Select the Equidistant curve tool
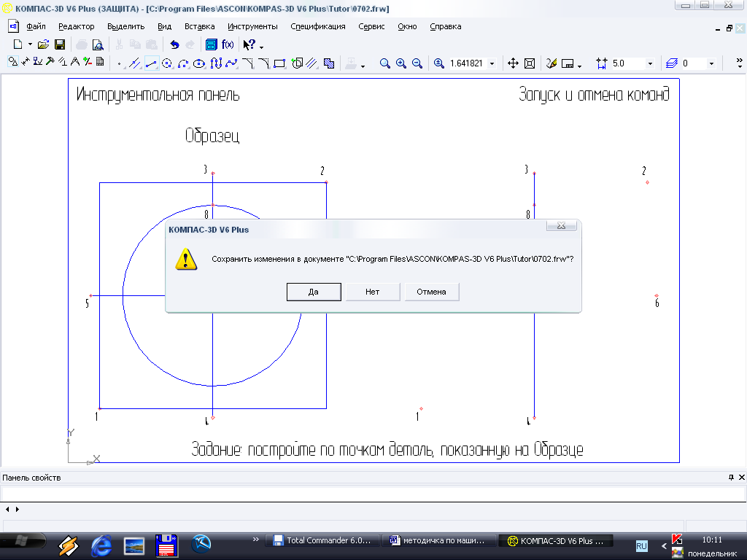 point(312,63)
